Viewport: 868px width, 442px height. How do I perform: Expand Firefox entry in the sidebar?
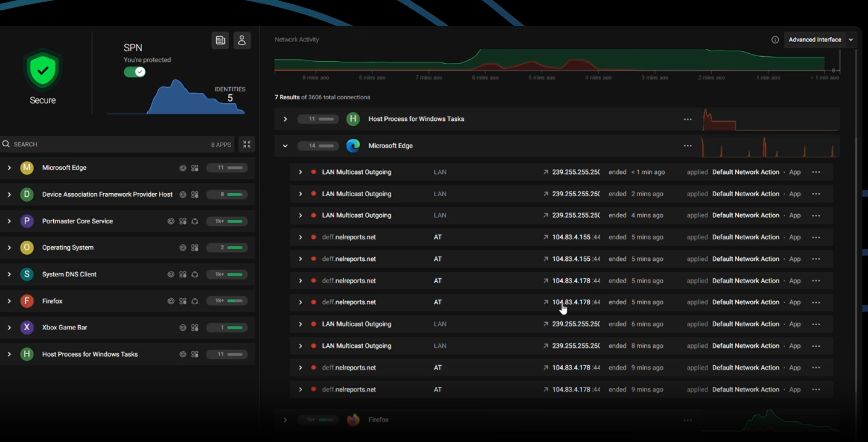[x=9, y=301]
